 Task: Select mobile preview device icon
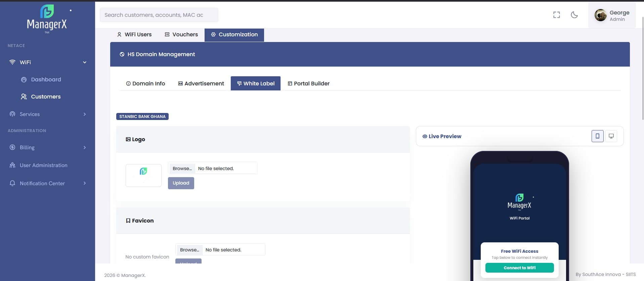click(x=598, y=136)
